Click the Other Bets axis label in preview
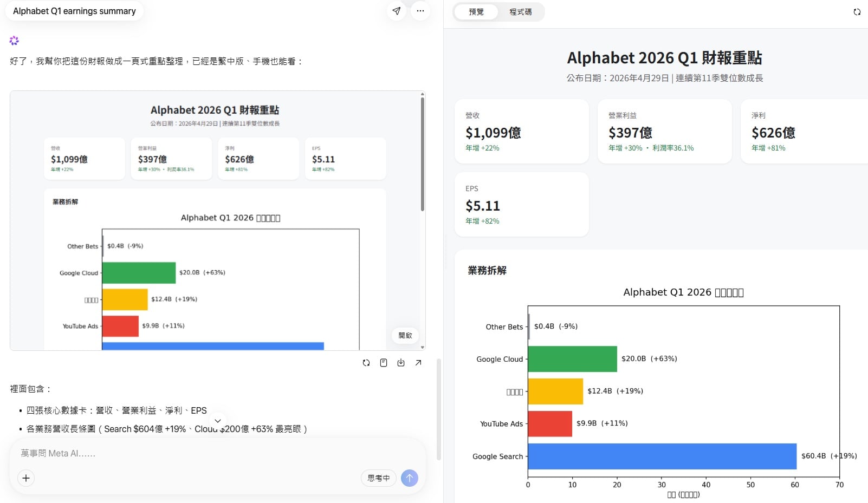The width and height of the screenshot is (868, 503). click(x=504, y=327)
